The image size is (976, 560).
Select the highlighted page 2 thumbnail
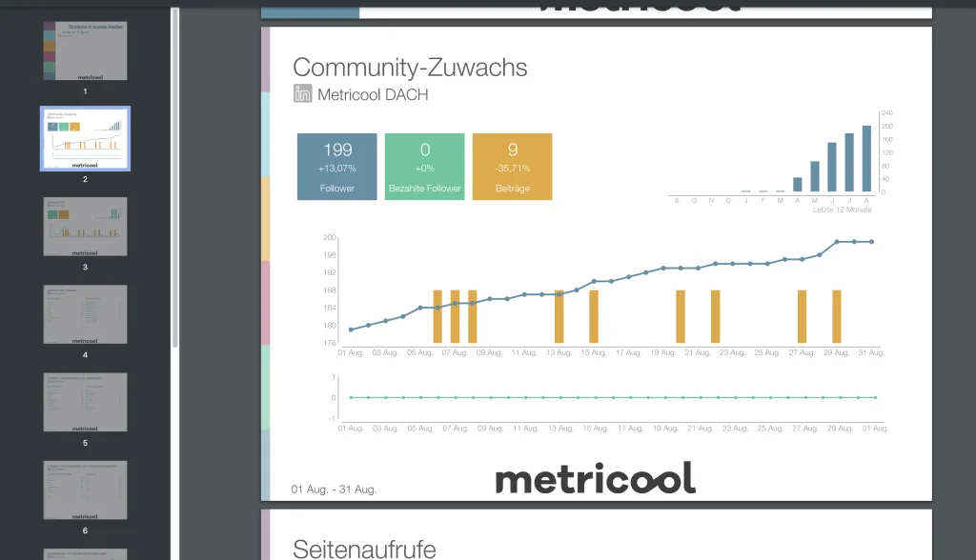point(85,138)
